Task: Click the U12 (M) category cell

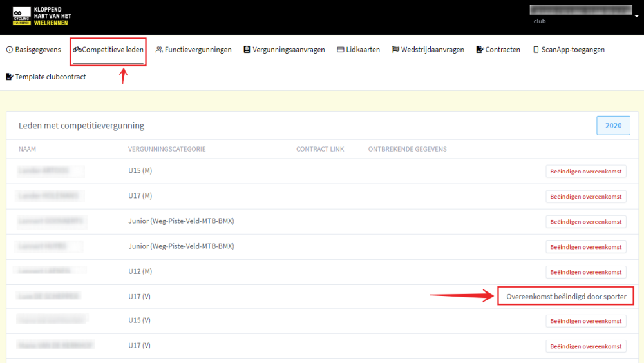Action: (140, 271)
